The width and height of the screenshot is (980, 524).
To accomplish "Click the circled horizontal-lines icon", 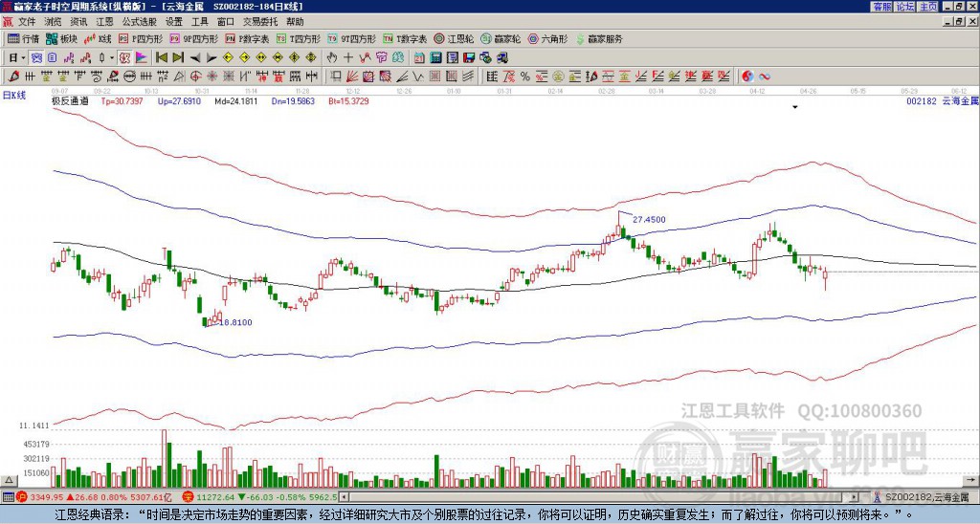I will pyautogui.click(x=129, y=76).
